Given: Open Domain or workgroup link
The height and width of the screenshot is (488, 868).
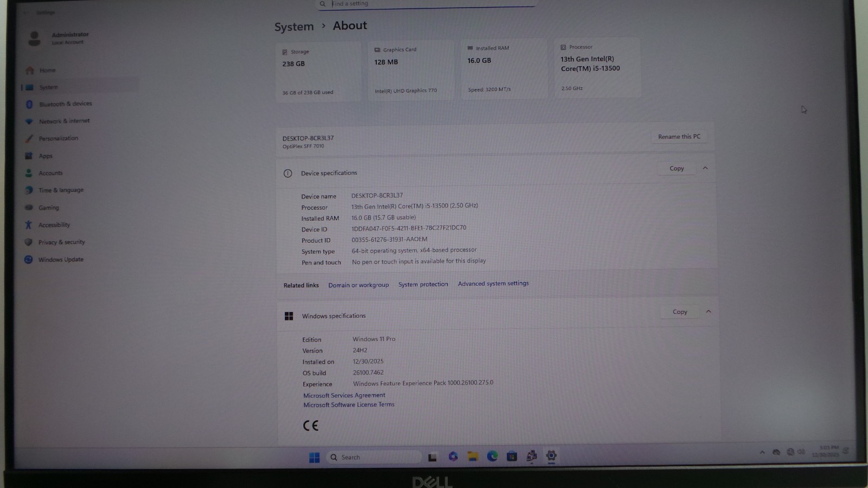Looking at the screenshot, I should [359, 285].
